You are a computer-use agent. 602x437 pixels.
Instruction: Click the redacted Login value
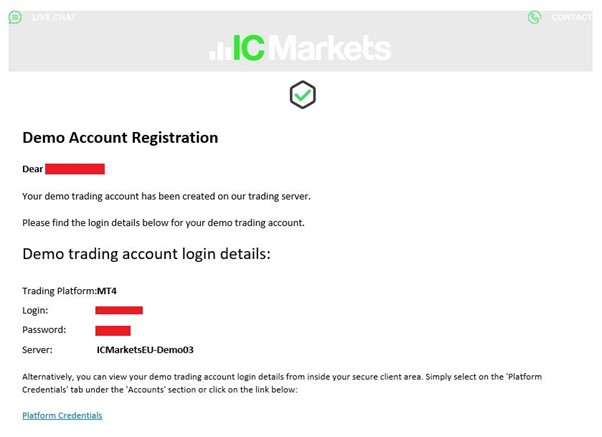[119, 310]
